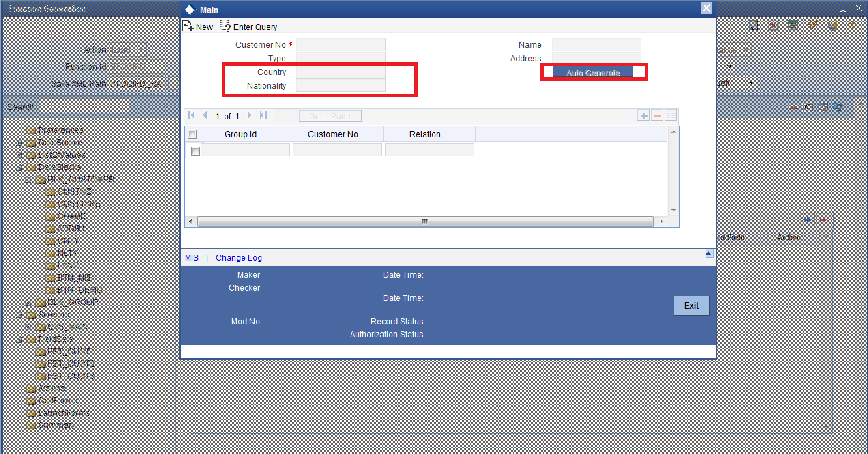Click minus icon above Active column in background

[x=823, y=220]
